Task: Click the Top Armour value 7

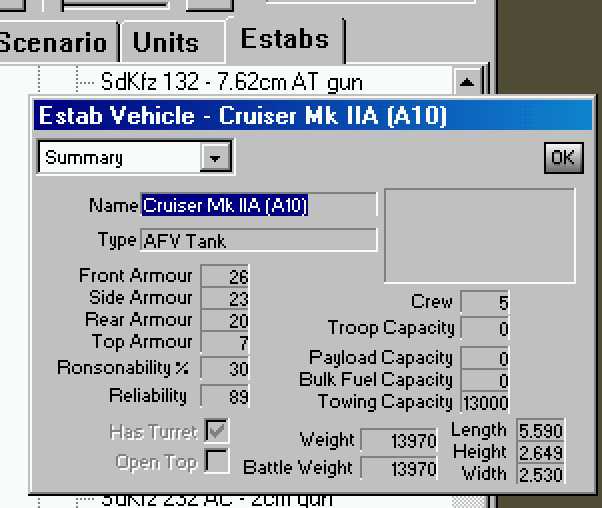Action: 225,343
